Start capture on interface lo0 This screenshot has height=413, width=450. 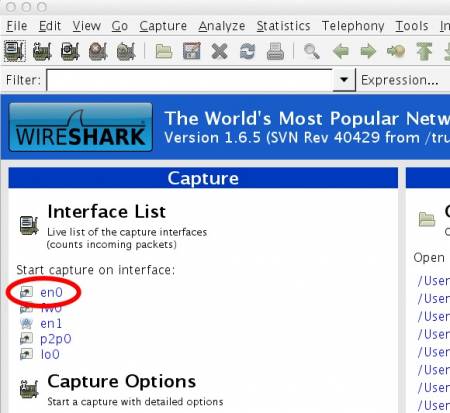point(50,354)
